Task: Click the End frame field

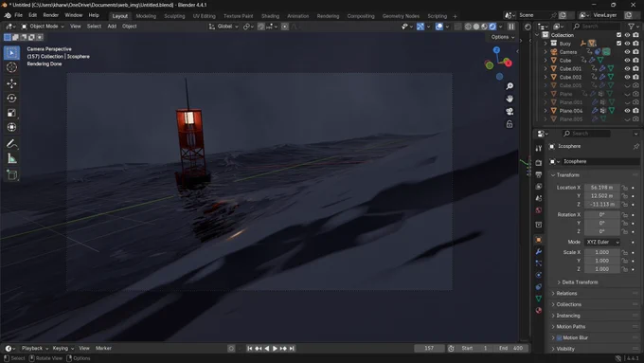Action: coord(511,348)
